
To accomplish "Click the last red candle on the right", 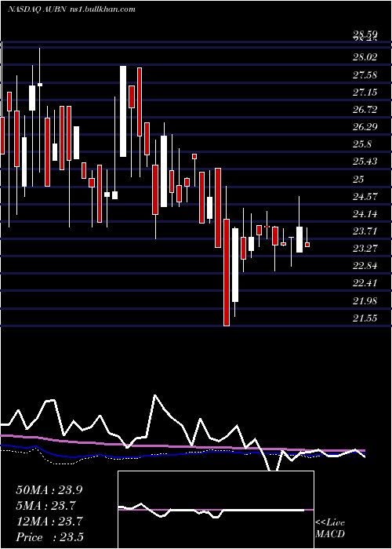I will pos(307,245).
